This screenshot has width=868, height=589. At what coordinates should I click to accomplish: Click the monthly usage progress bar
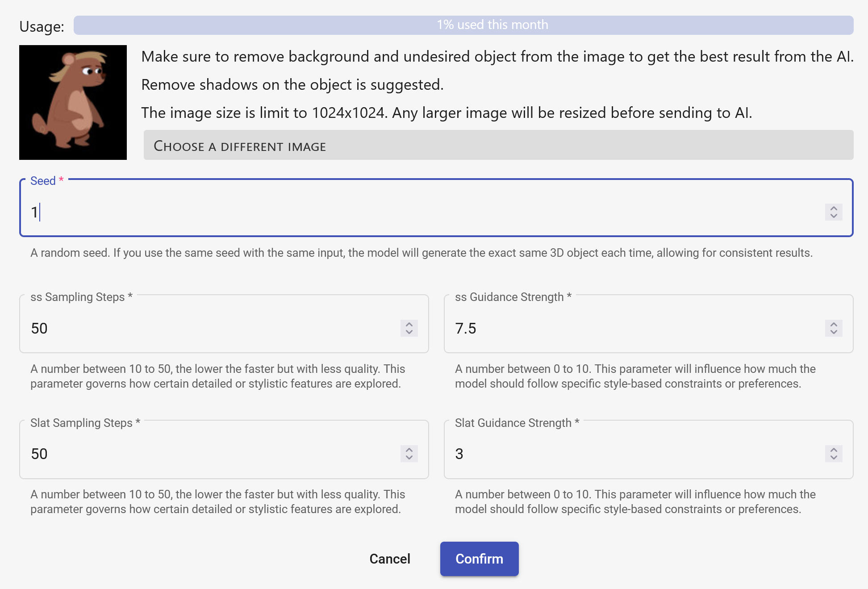tap(463, 25)
